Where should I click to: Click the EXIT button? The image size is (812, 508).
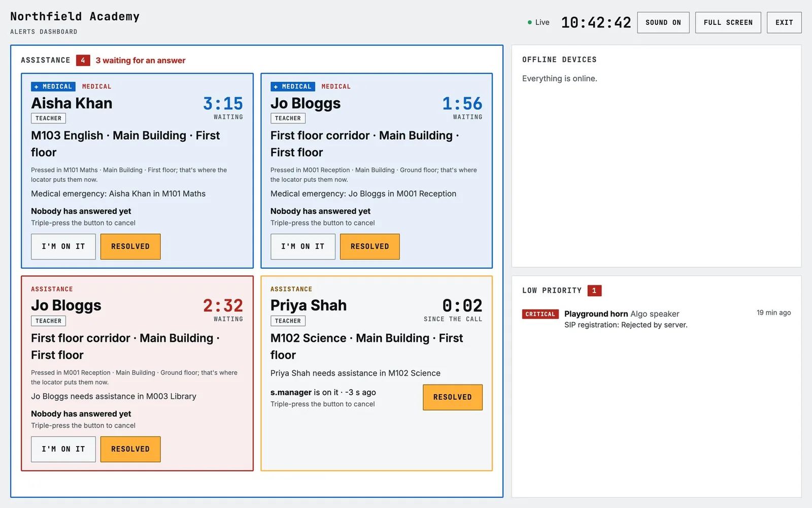(x=784, y=22)
